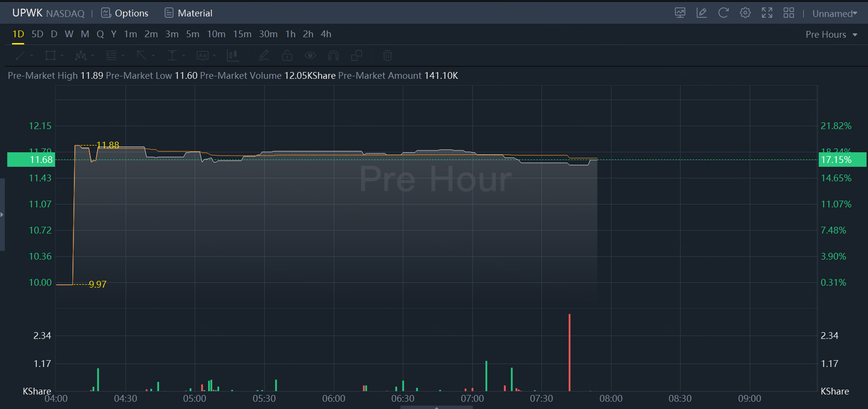Toggle the lock drawings icon

(287, 56)
